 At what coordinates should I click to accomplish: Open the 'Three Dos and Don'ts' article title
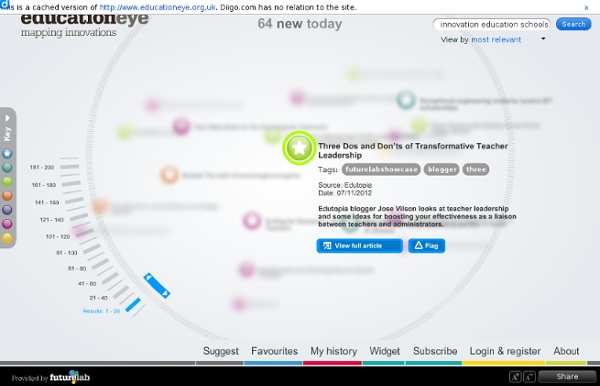tap(413, 150)
